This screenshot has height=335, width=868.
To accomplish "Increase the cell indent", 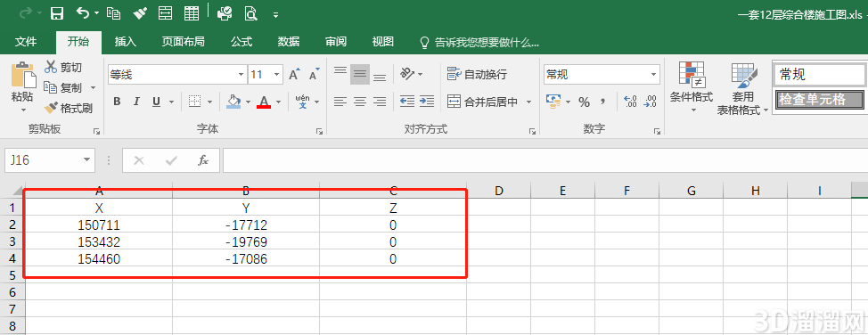I will click(426, 102).
